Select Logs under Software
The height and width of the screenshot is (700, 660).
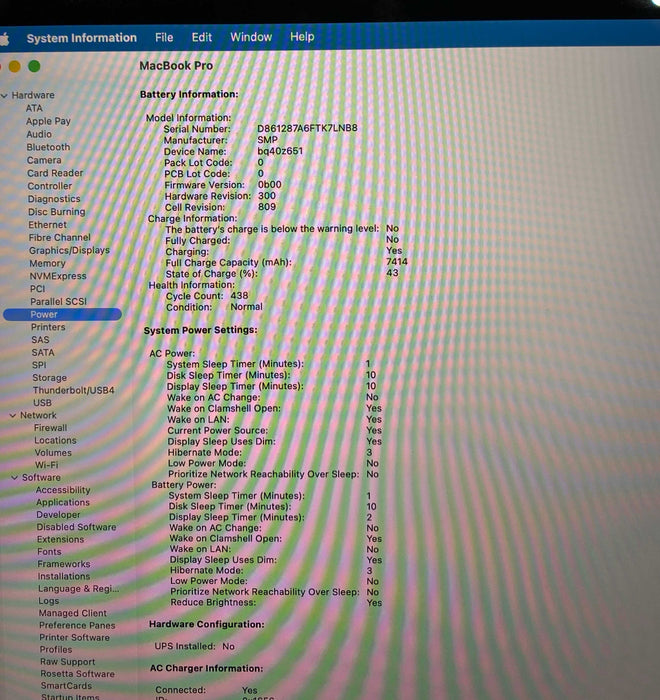(x=49, y=601)
